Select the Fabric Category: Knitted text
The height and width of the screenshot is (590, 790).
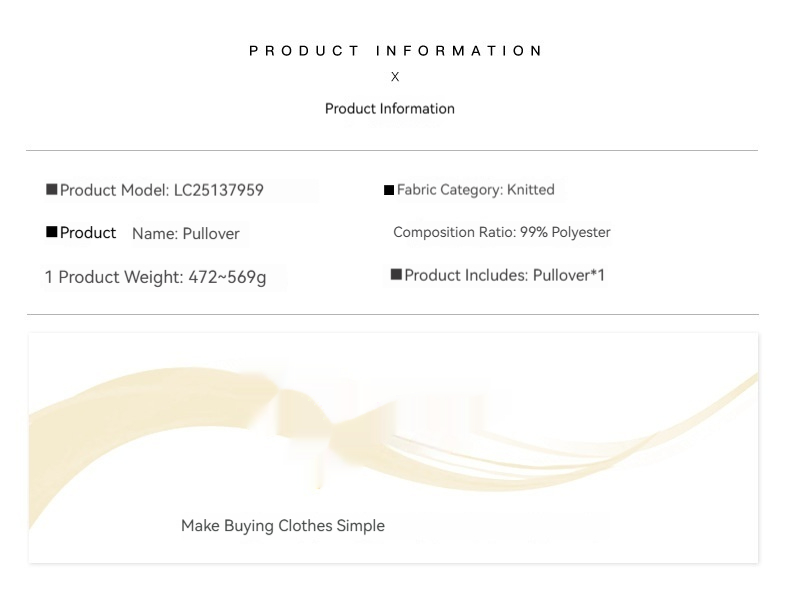[x=476, y=189]
